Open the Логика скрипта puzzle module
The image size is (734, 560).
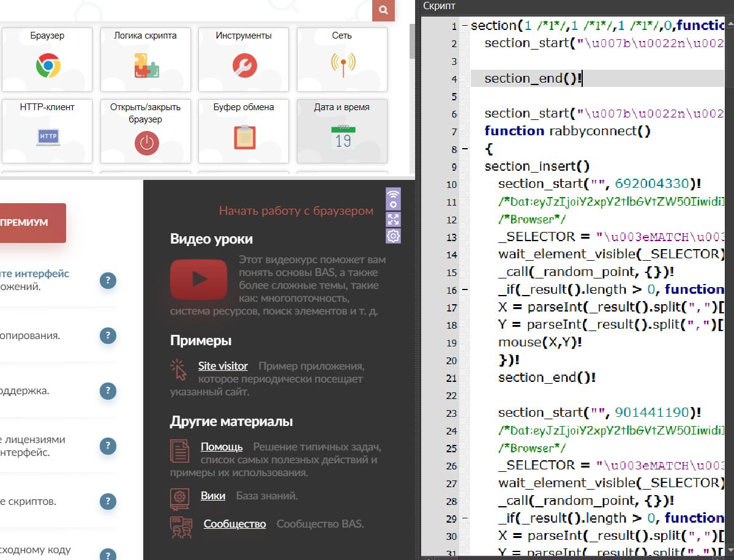(x=146, y=60)
